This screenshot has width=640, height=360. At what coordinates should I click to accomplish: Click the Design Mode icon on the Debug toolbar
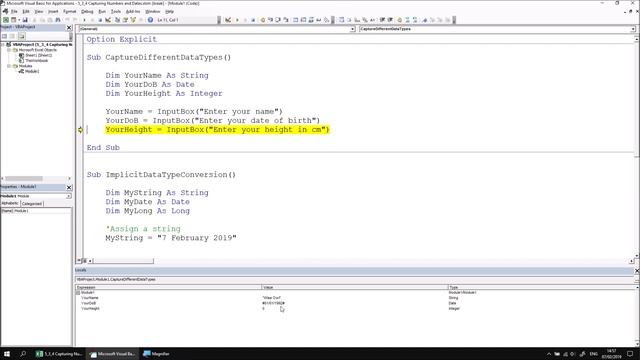[228, 20]
